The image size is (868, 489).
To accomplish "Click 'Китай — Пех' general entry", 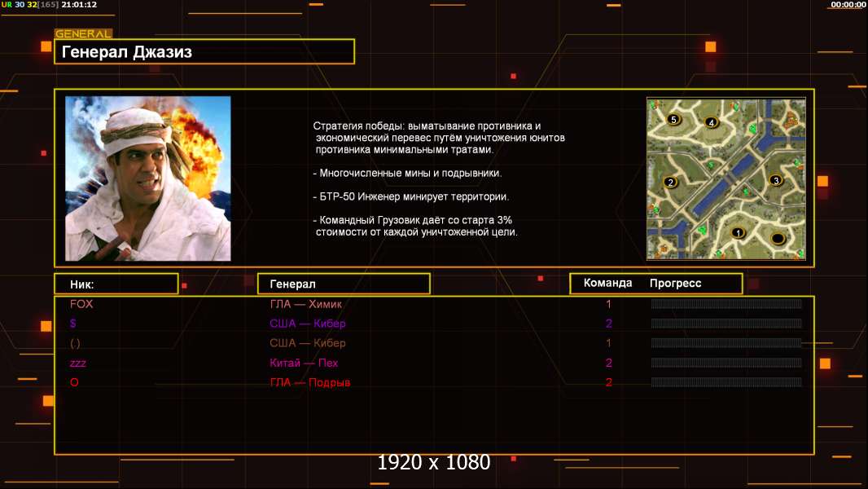I will point(304,363).
